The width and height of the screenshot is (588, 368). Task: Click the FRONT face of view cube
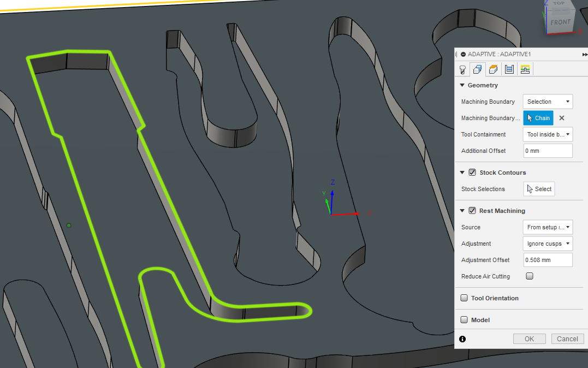coord(560,22)
